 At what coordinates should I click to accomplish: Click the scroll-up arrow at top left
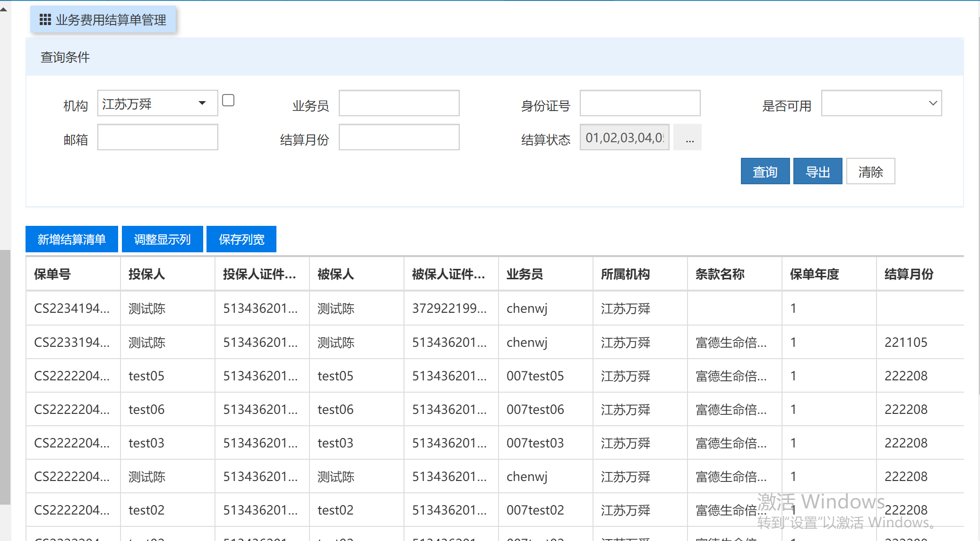4,9
